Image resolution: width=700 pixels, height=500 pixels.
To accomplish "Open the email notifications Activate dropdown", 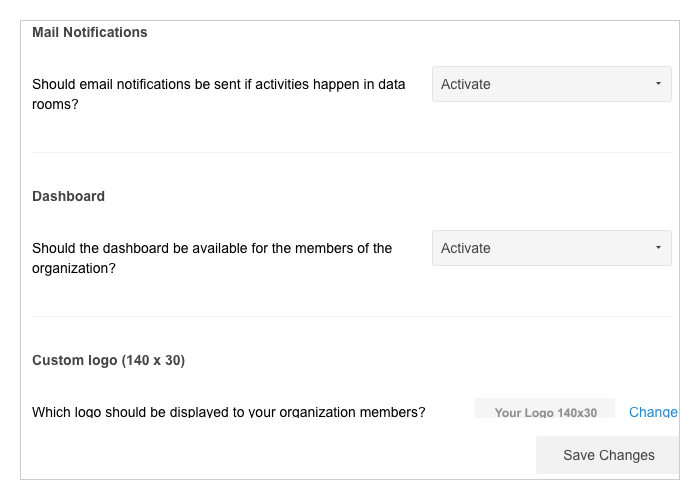I will click(551, 84).
